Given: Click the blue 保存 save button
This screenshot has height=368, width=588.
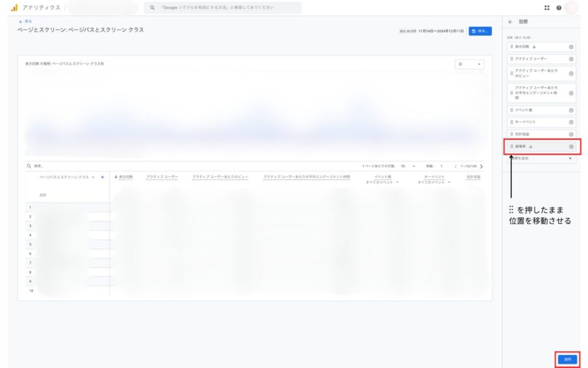Looking at the screenshot, I should [480, 31].
